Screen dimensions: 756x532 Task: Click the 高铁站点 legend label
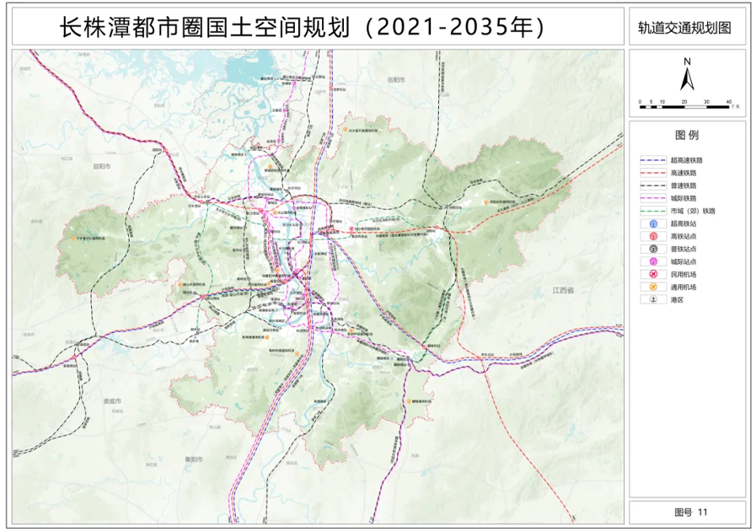684,236
